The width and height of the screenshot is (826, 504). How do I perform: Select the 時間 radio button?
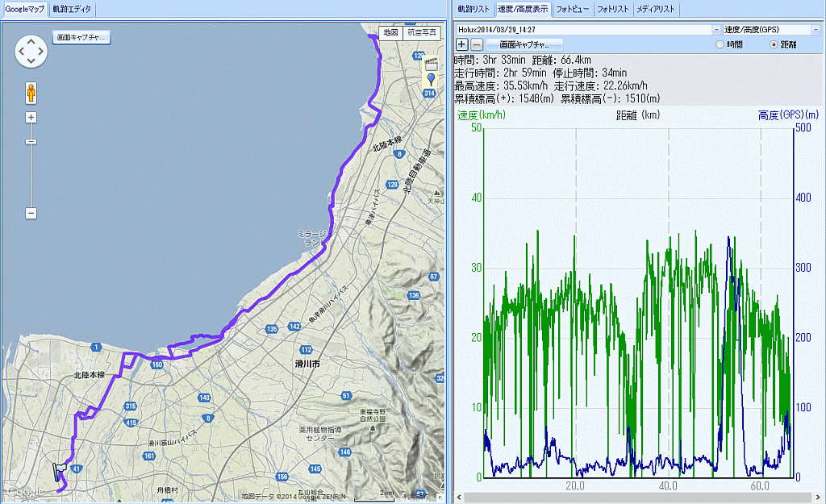[720, 45]
